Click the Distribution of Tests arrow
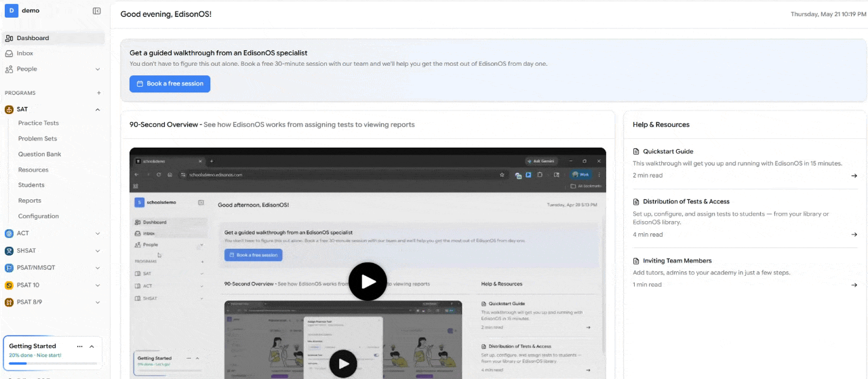This screenshot has height=379, width=868. coord(854,235)
